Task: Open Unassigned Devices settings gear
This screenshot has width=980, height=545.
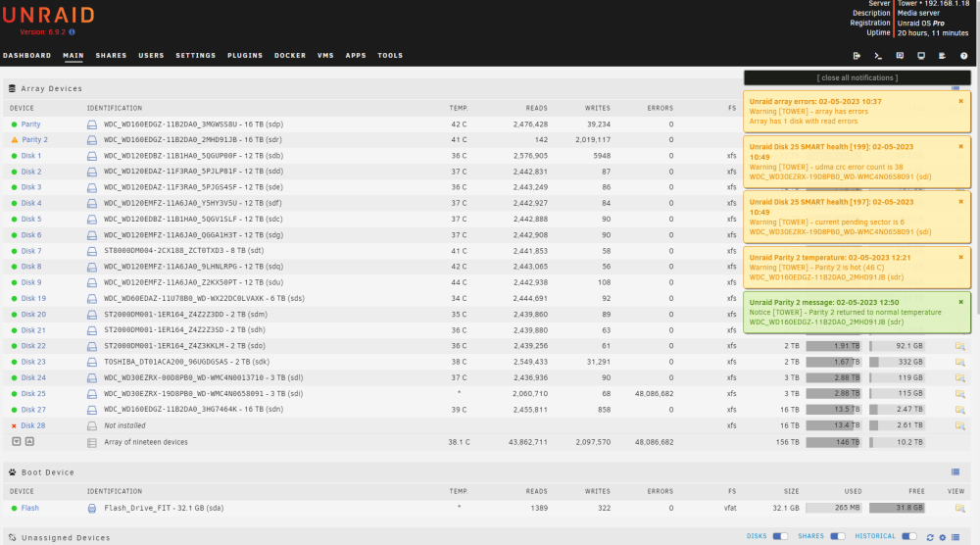Action: click(x=943, y=537)
